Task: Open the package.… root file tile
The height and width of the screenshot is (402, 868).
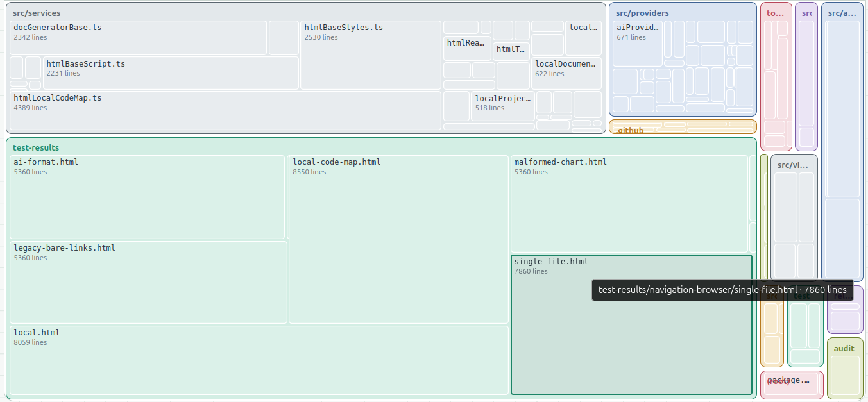Action: point(792,383)
